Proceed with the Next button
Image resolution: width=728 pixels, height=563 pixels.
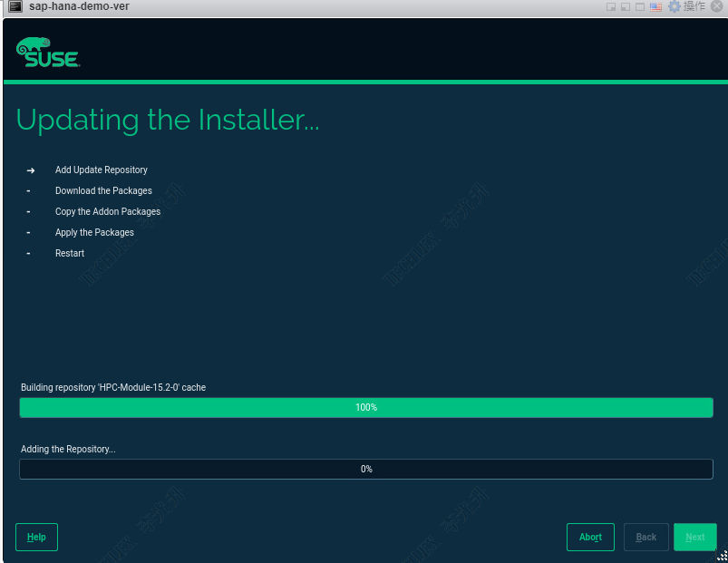pos(695,537)
